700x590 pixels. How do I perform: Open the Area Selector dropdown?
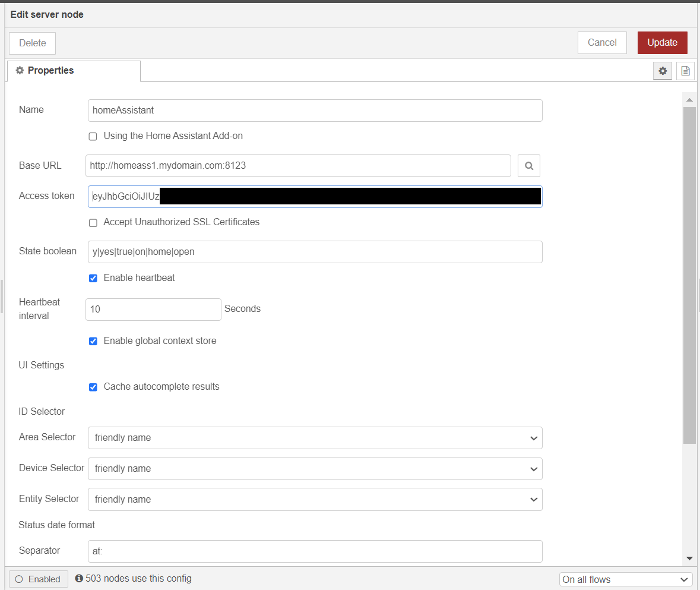pyautogui.click(x=315, y=437)
